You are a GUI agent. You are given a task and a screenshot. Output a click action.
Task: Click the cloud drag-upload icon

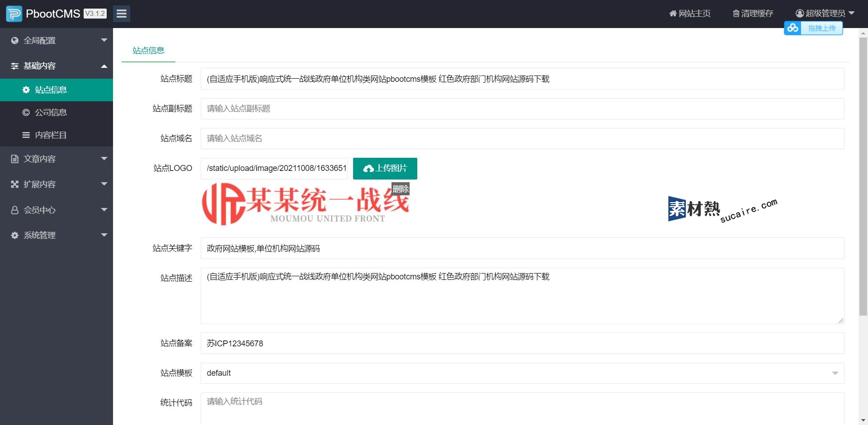pyautogui.click(x=793, y=28)
